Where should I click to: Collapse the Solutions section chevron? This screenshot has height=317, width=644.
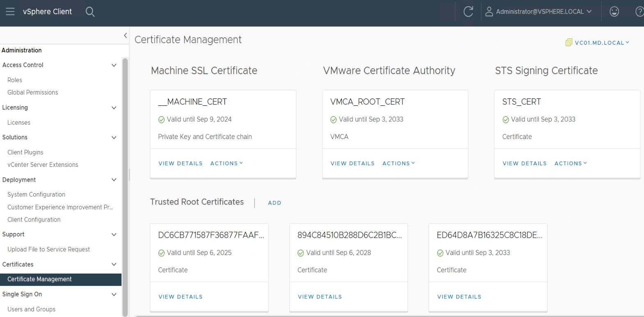click(x=114, y=137)
